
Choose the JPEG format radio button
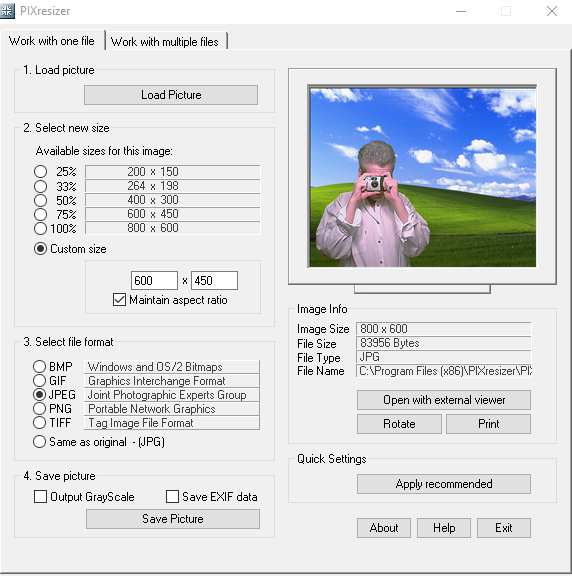click(x=39, y=395)
